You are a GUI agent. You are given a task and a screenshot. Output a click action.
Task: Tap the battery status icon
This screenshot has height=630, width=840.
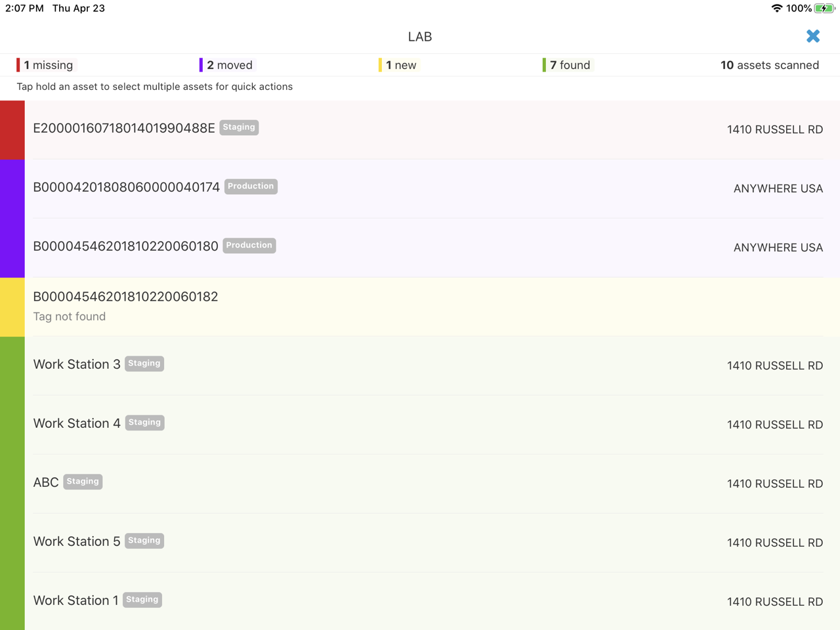824,9
